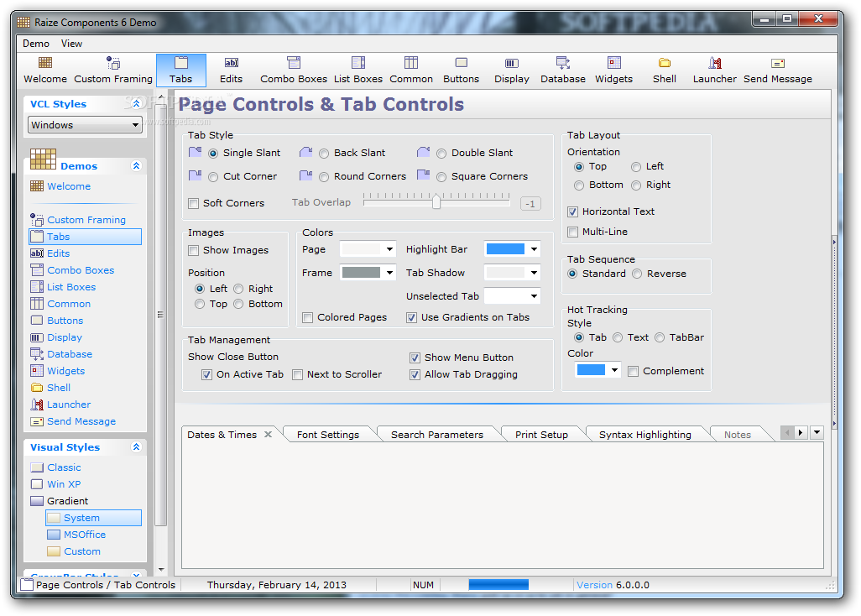
Task: Open the Demo menu
Action: (x=36, y=44)
